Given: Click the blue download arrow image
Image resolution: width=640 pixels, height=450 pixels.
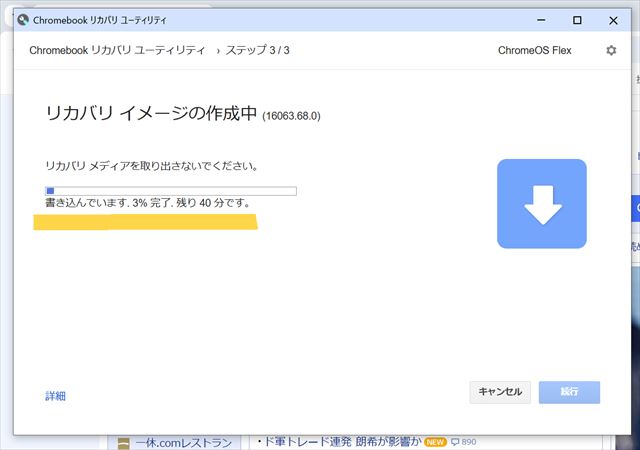Looking at the screenshot, I should coord(542,203).
